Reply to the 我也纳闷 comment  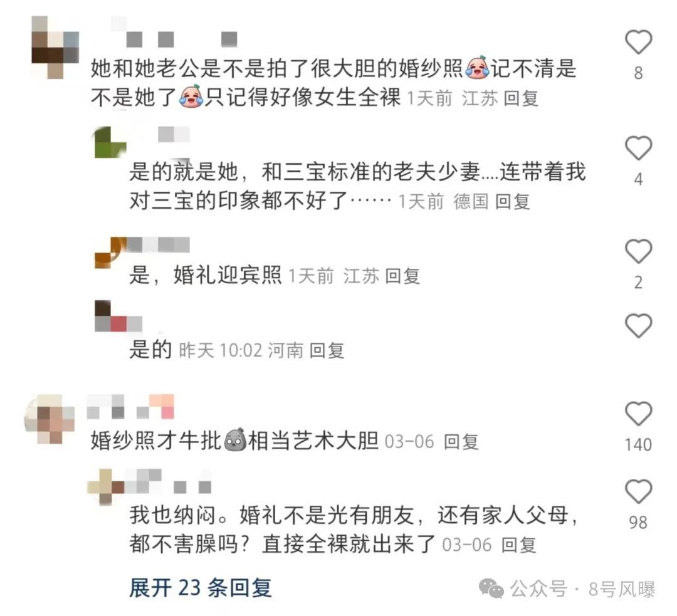[519, 545]
